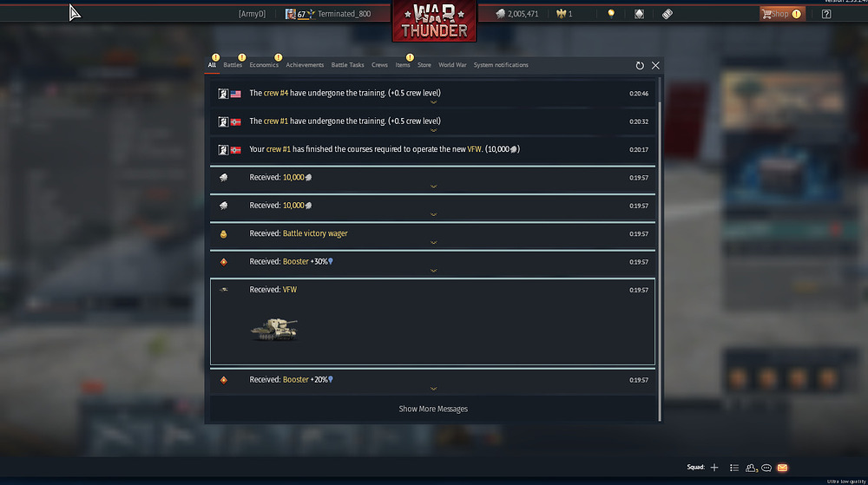The height and width of the screenshot is (485, 868).
Task: Click the VFW tank thumbnail
Action: pyautogui.click(x=274, y=330)
